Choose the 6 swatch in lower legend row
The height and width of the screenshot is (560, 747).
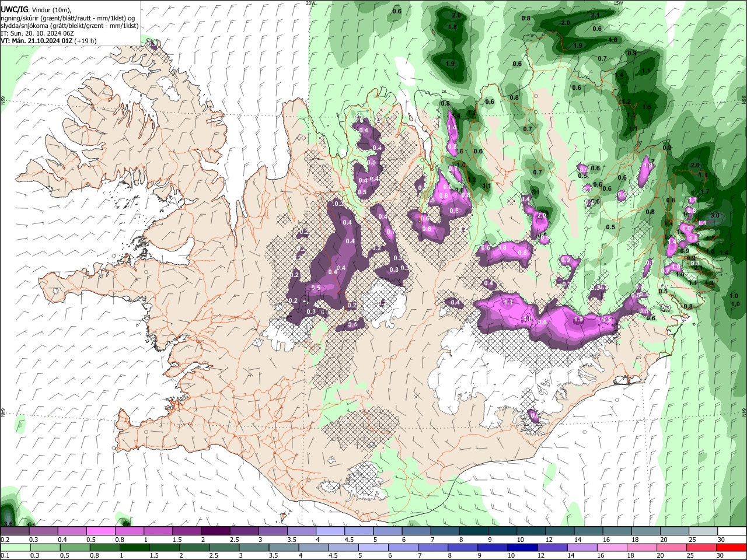coord(403,548)
